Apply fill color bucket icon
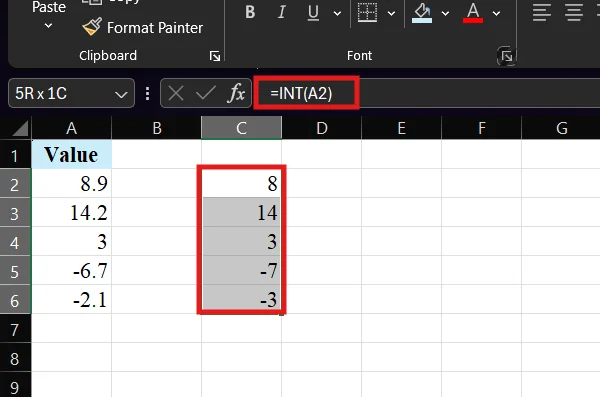Screen dimensions: 600x397 click(422, 13)
